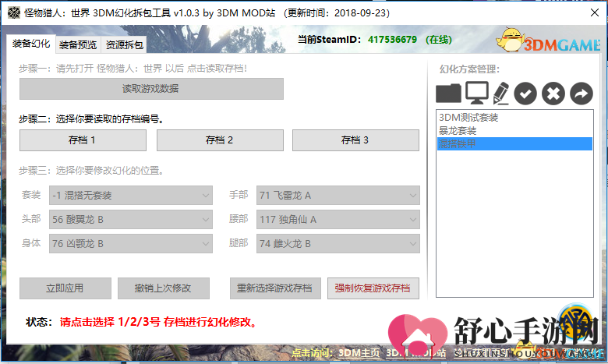
Task: Click the 重新选择游戏存档 button
Action: pyautogui.click(x=275, y=288)
